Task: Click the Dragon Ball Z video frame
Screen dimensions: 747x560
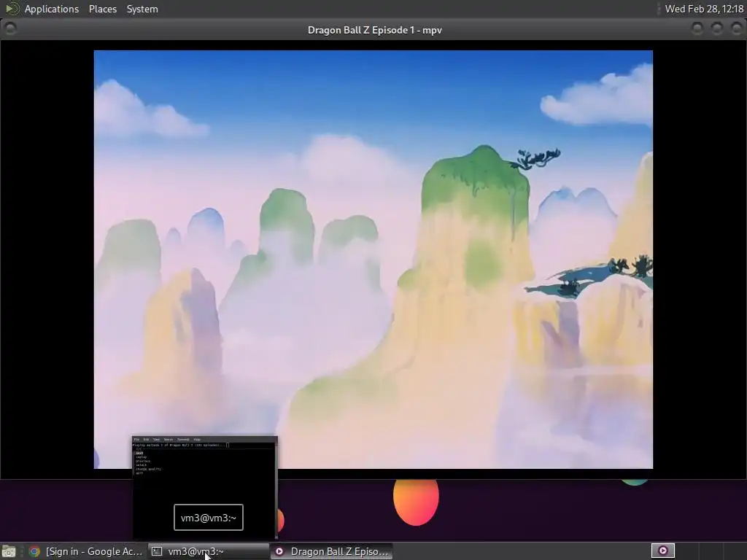Action: (x=373, y=260)
